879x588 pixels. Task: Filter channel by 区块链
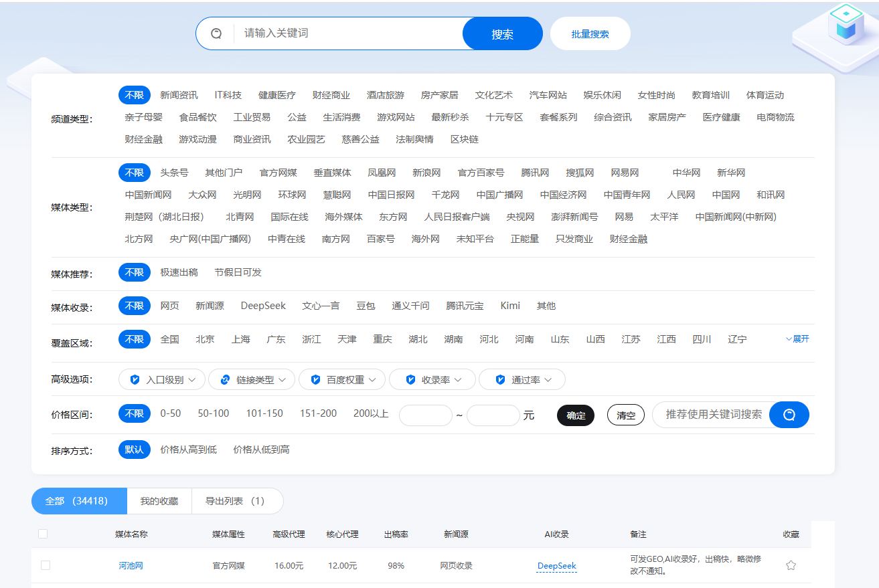coord(464,139)
